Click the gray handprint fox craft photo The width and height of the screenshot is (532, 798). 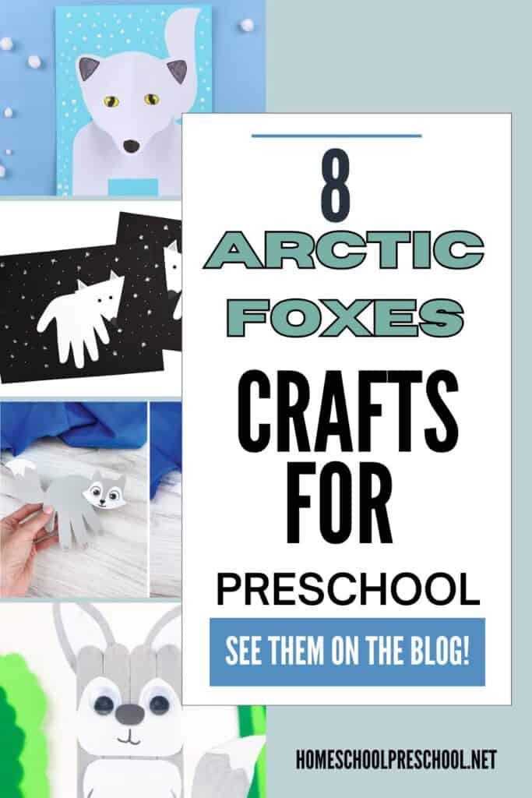pos(74,499)
